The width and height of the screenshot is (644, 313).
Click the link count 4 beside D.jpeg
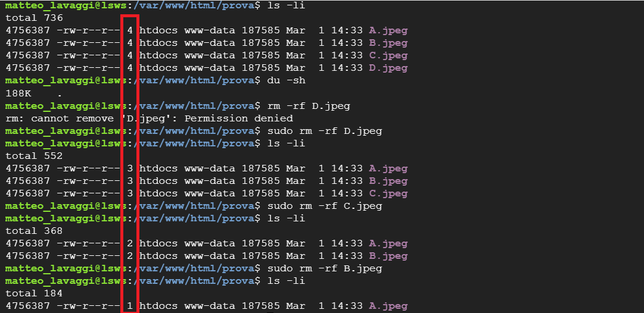pyautogui.click(x=130, y=68)
